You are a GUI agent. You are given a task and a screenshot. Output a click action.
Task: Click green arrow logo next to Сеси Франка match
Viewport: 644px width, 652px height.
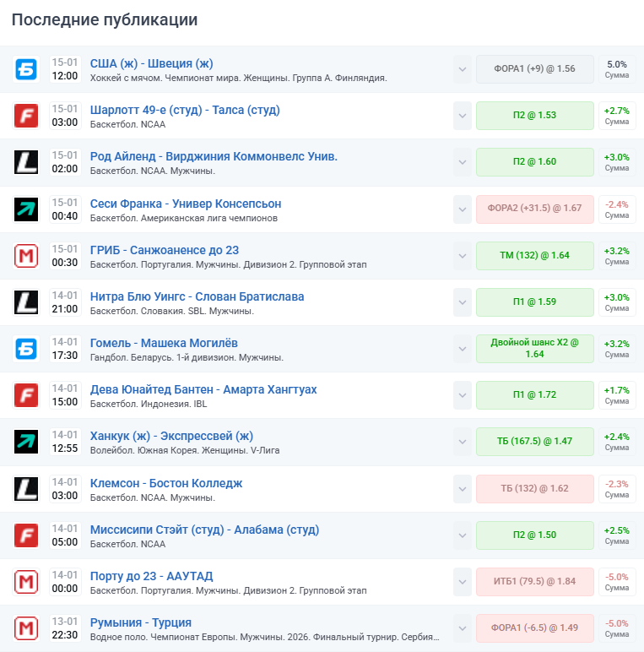click(x=27, y=209)
